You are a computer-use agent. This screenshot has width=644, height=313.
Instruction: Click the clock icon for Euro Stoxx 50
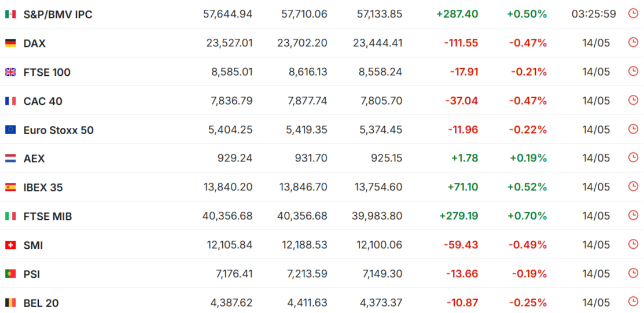coord(633,129)
